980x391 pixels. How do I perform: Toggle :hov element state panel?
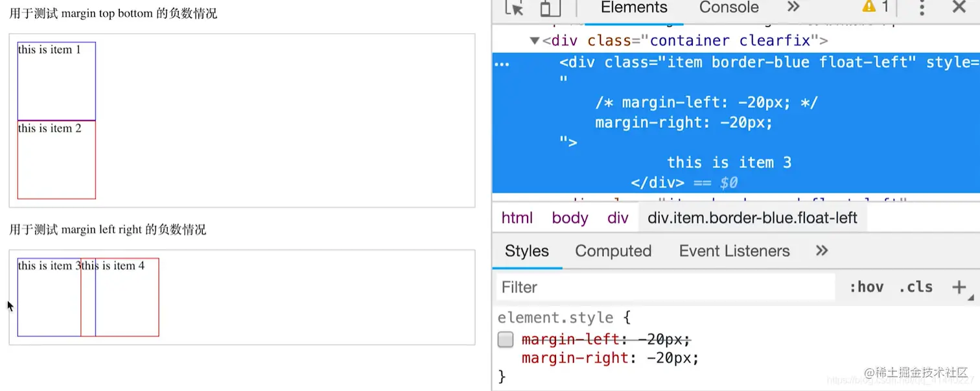(x=867, y=287)
